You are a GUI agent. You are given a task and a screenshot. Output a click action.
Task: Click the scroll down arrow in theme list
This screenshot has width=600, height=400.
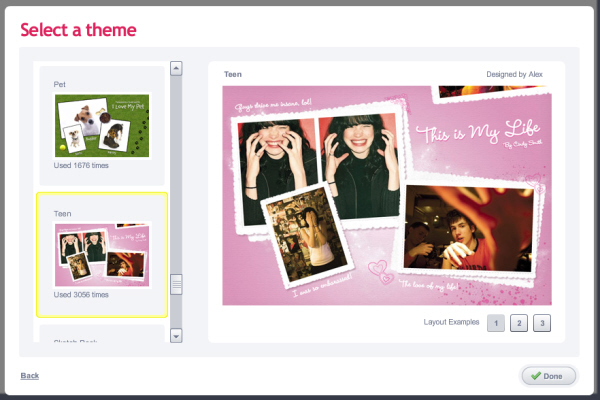(176, 336)
